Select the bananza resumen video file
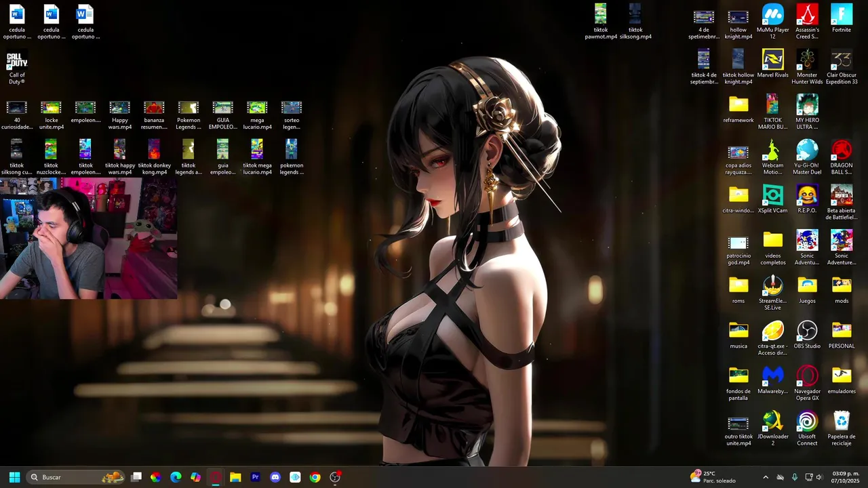The width and height of the screenshot is (868, 488). pos(154,115)
